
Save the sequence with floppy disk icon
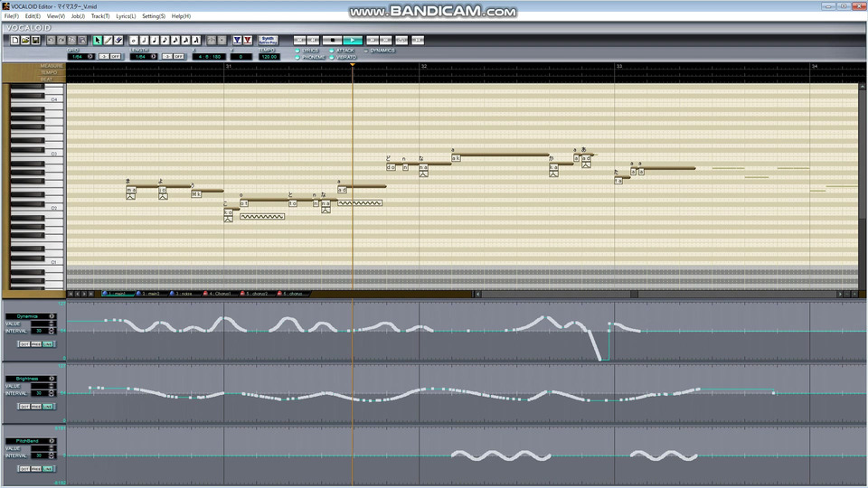click(36, 41)
